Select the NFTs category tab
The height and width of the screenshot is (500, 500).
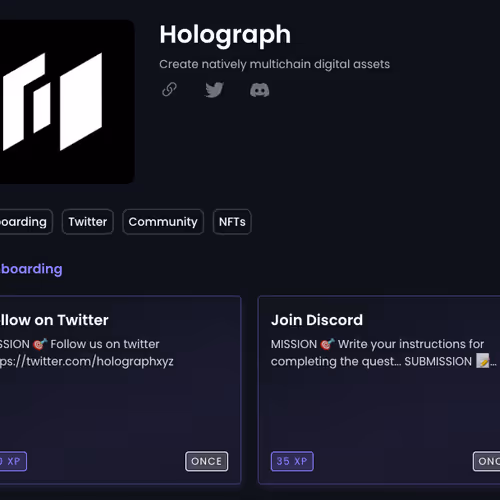tap(232, 222)
